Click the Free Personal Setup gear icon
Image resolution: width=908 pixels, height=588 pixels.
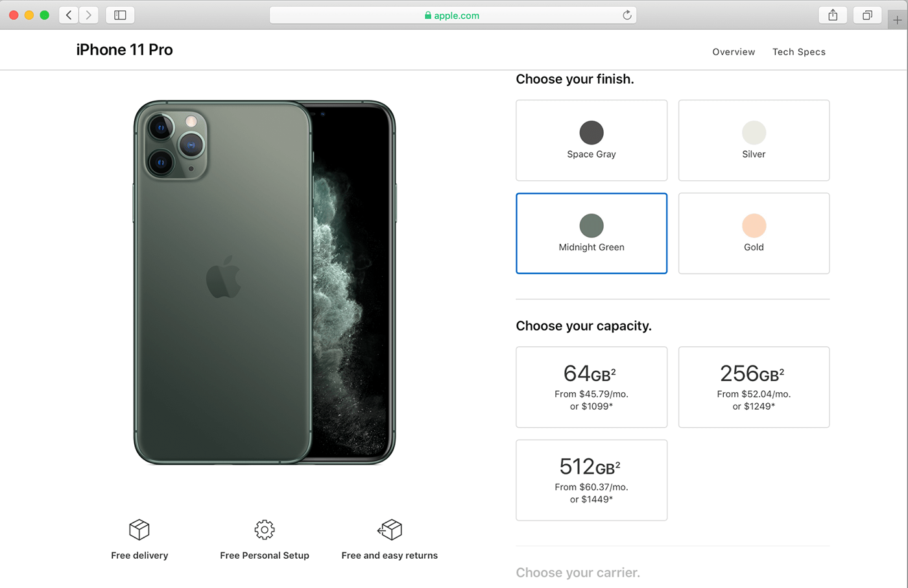[265, 530]
